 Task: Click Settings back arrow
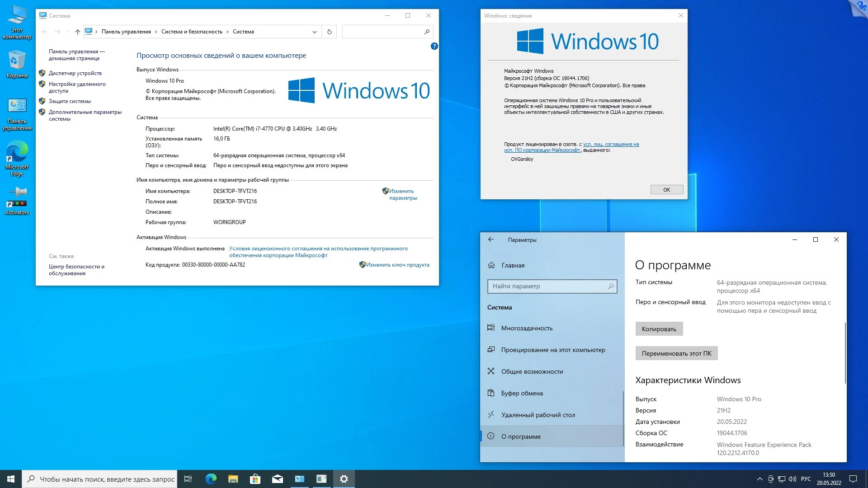[491, 239]
